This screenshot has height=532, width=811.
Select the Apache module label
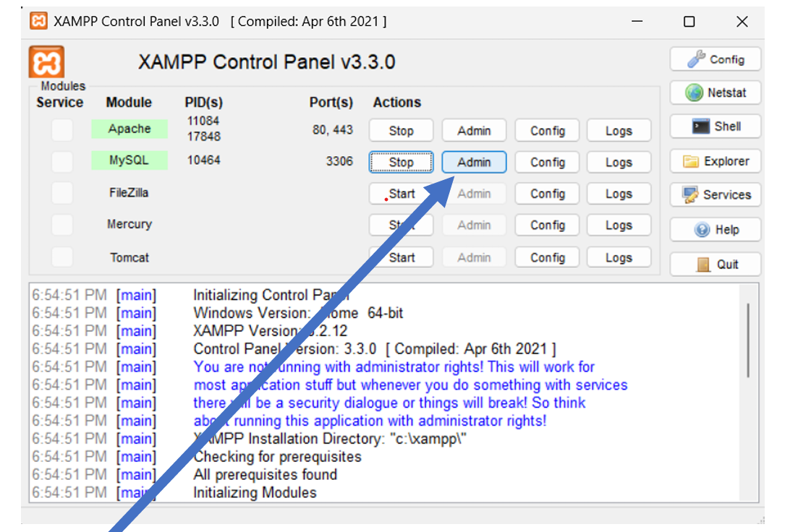point(129,129)
